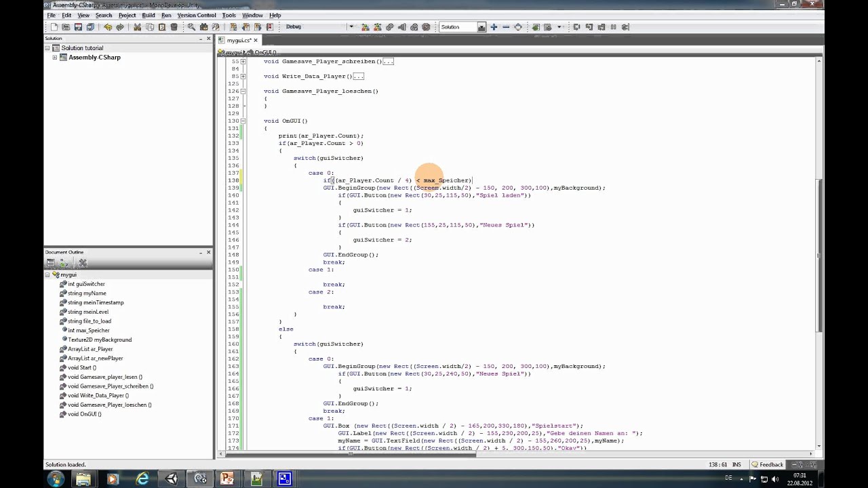The height and width of the screenshot is (488, 868).
Task: Click the Step Out debug icon
Action: 601,27
